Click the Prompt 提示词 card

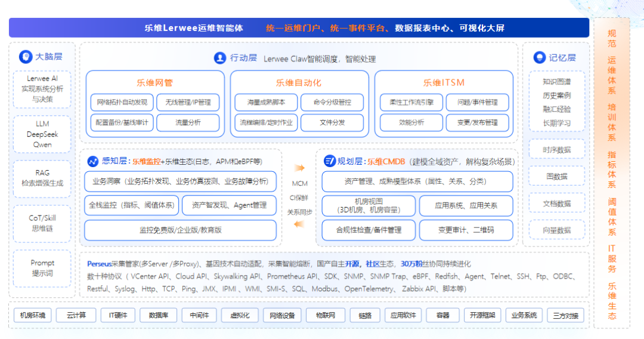click(42, 269)
